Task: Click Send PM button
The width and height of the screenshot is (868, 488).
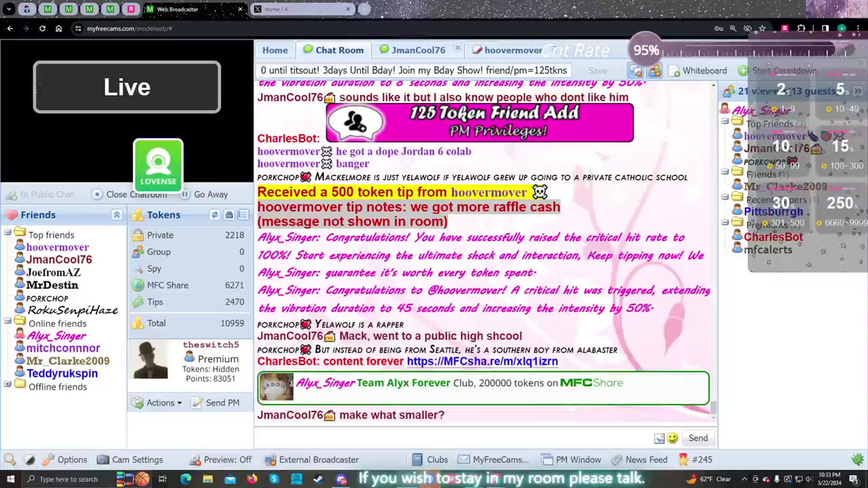Action: pyautogui.click(x=216, y=403)
